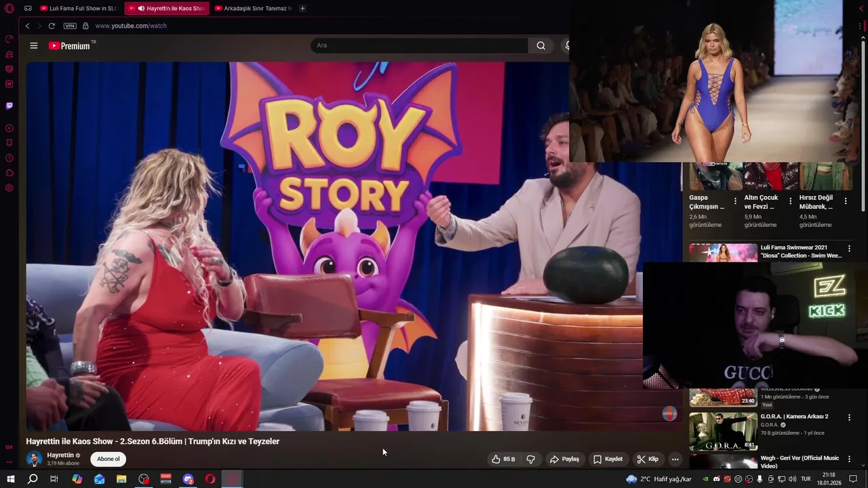This screenshot has height=488, width=868.
Task: Open Windows notification center icon
Action: pos(853,479)
